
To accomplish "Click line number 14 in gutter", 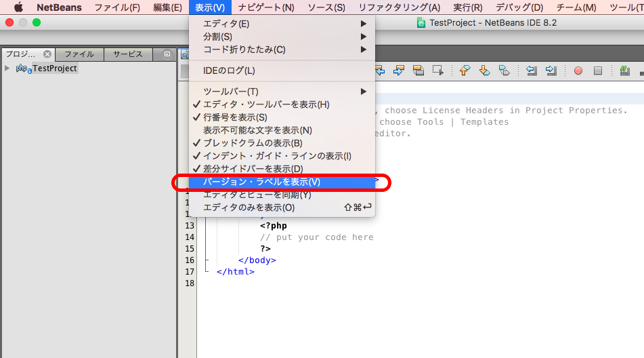I will tap(190, 237).
